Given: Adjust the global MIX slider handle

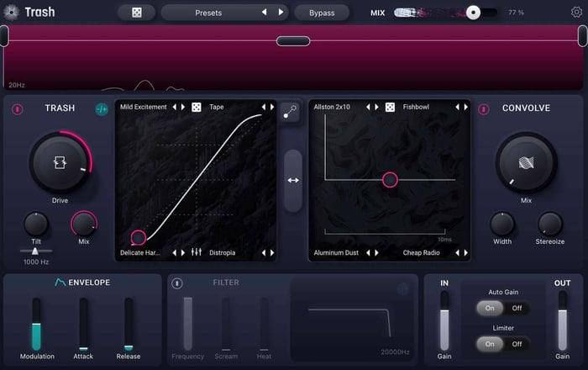Looking at the screenshot, I should coord(473,13).
